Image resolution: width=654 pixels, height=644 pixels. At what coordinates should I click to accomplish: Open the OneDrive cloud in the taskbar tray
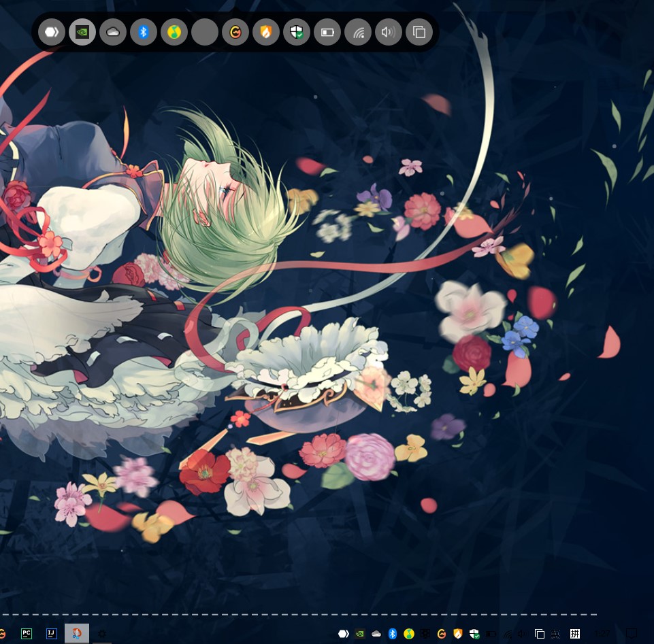(376, 634)
